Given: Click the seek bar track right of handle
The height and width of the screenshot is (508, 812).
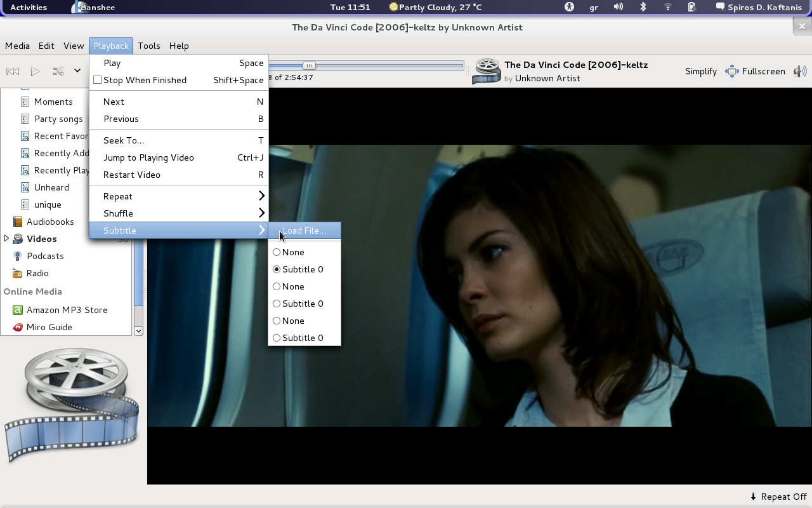Looking at the screenshot, I should tap(390, 65).
